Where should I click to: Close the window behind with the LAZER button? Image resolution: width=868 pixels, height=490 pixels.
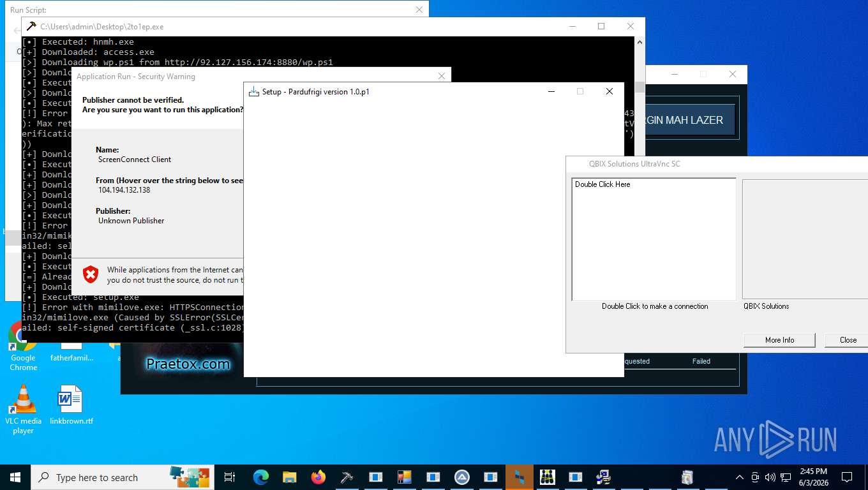[732, 74]
